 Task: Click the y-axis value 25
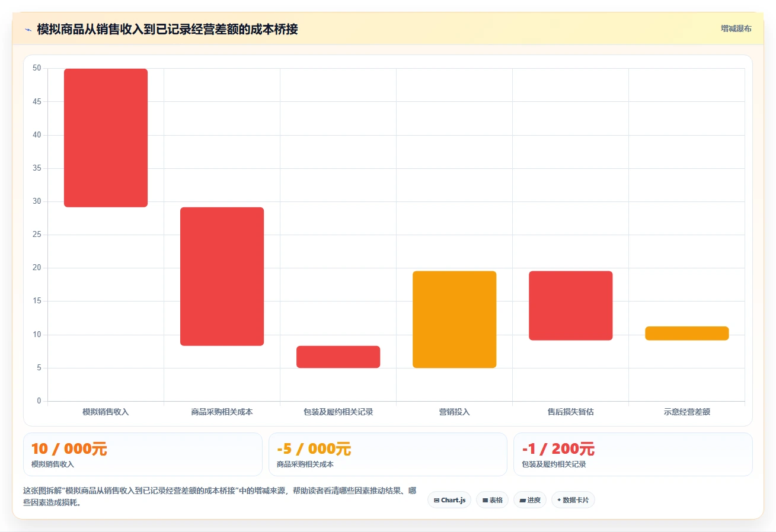(x=37, y=235)
